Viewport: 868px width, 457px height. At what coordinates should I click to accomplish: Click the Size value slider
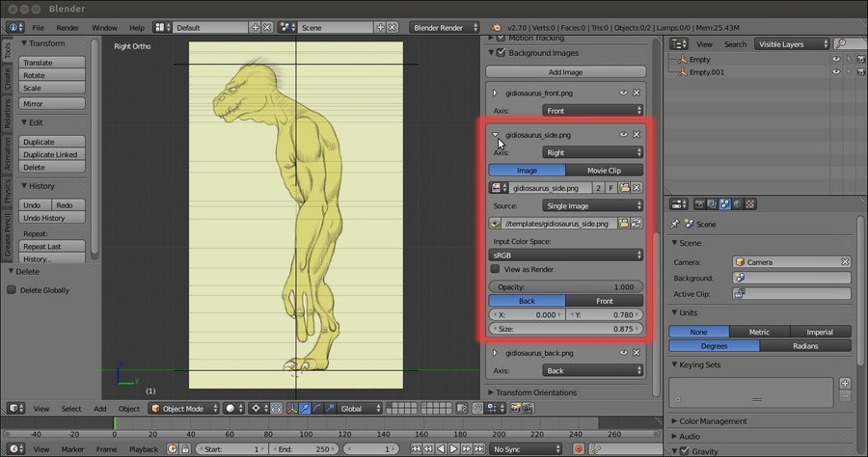pyautogui.click(x=566, y=329)
